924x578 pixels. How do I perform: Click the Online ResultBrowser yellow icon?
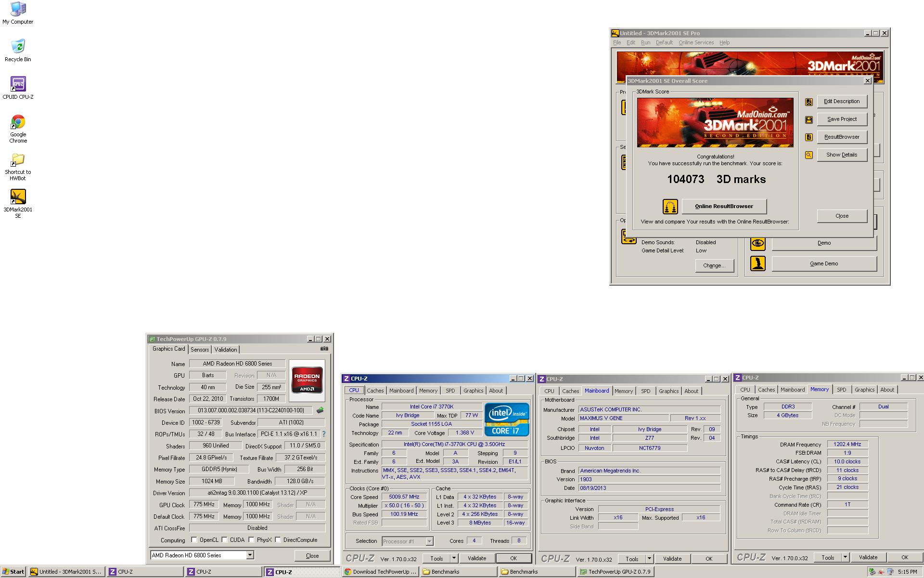pos(670,207)
